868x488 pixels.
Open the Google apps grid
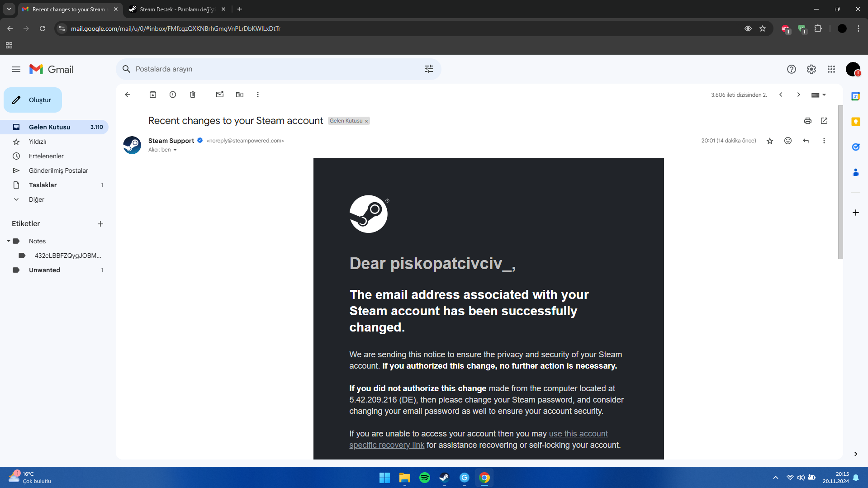[831, 69]
